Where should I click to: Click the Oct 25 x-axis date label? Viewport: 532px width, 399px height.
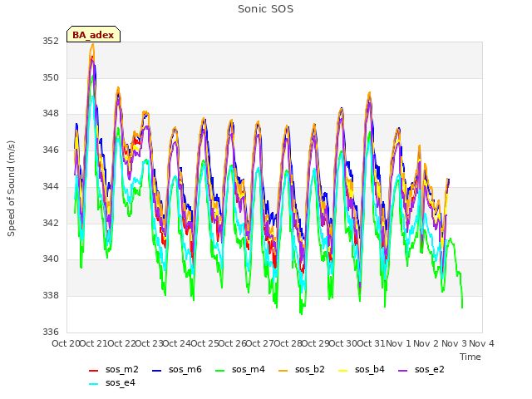(204, 343)
